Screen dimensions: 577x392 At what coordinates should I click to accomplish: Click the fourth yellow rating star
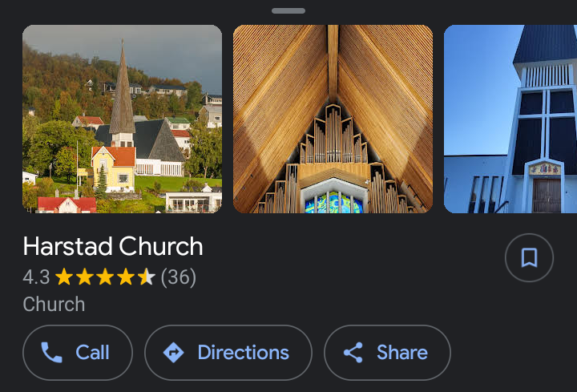pos(126,277)
